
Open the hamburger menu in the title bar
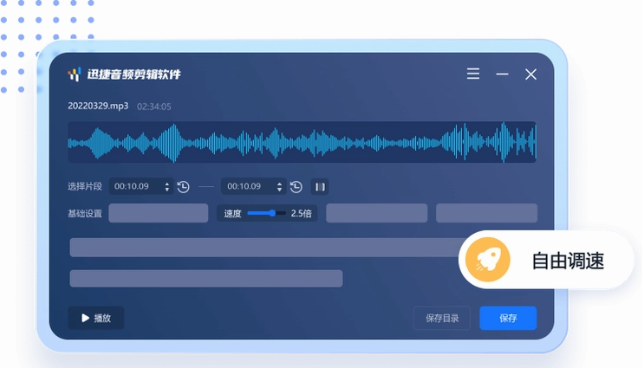coord(473,74)
